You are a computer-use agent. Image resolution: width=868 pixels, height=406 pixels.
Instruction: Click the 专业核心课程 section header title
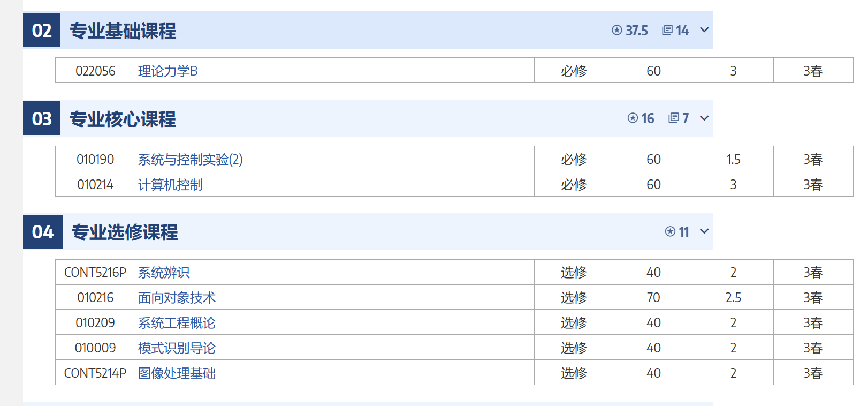(123, 119)
